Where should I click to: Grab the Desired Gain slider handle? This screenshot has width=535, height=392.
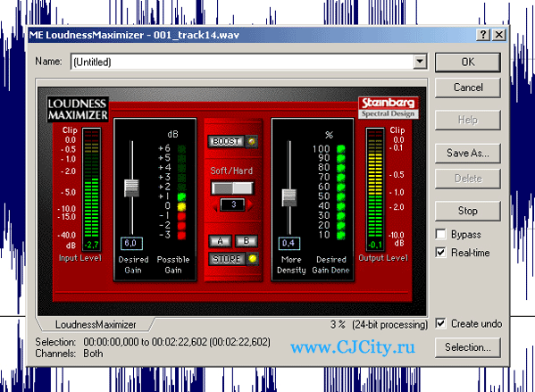[131, 188]
